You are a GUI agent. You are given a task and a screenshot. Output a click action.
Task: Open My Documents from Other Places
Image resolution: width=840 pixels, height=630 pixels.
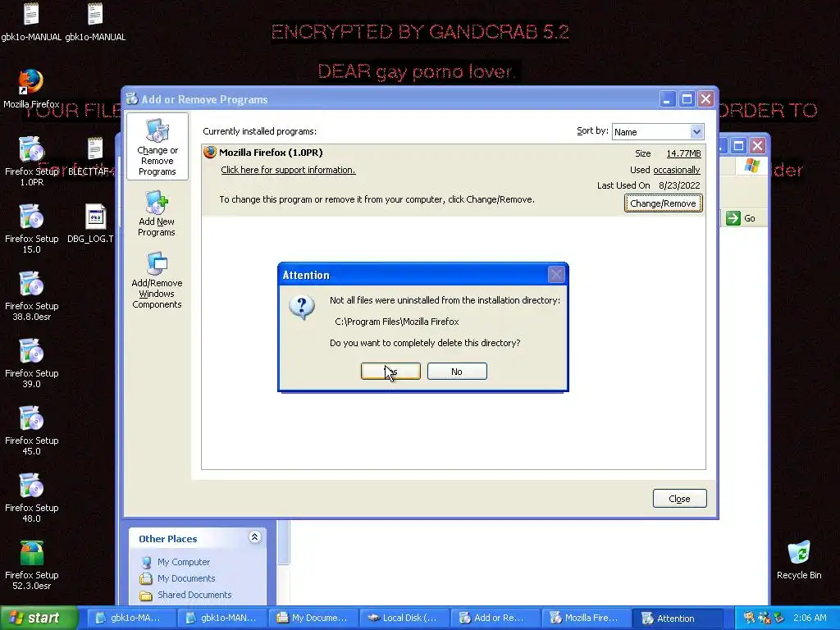point(186,578)
